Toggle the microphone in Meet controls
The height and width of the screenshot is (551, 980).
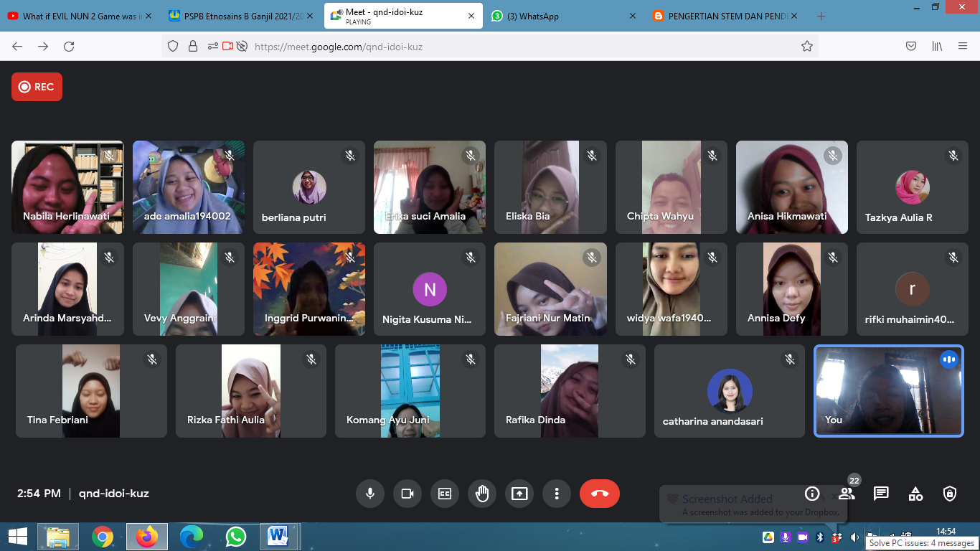[370, 494]
